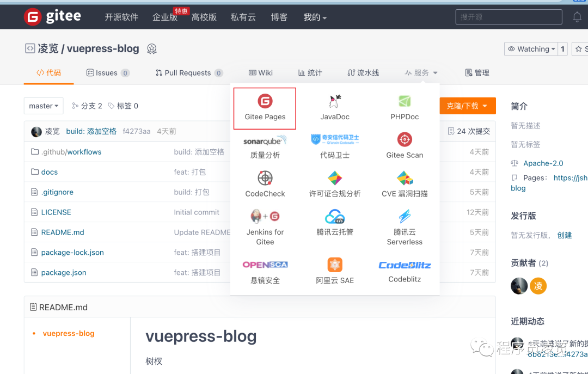Open package.json file
Viewport: 588px width, 374px height.
pos(64,273)
